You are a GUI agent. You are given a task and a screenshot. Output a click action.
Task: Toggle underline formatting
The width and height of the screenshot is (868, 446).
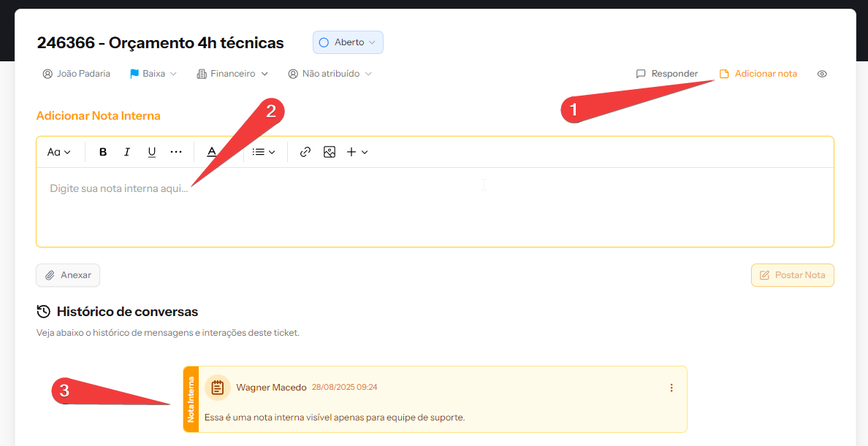152,152
